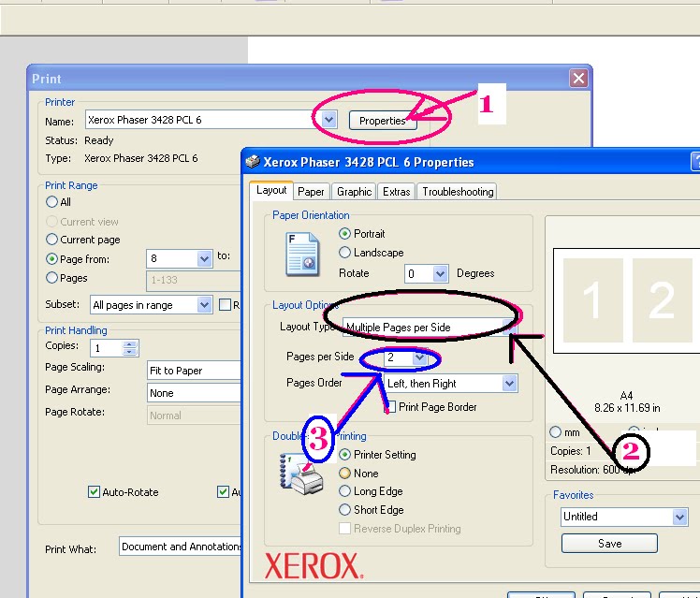Click the double-sided printing printer icon
Image resolution: width=700 pixels, height=598 pixels.
[x=301, y=474]
